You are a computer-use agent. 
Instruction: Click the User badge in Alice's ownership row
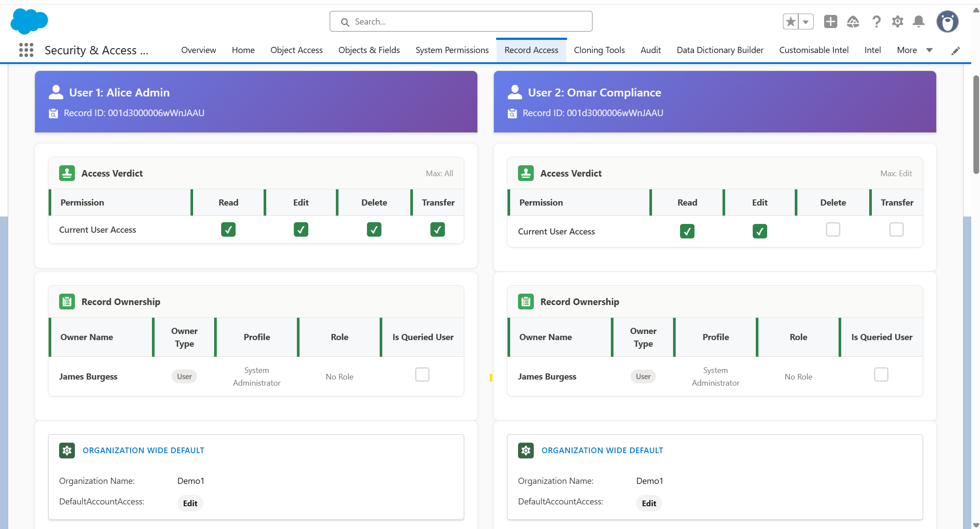pos(184,376)
